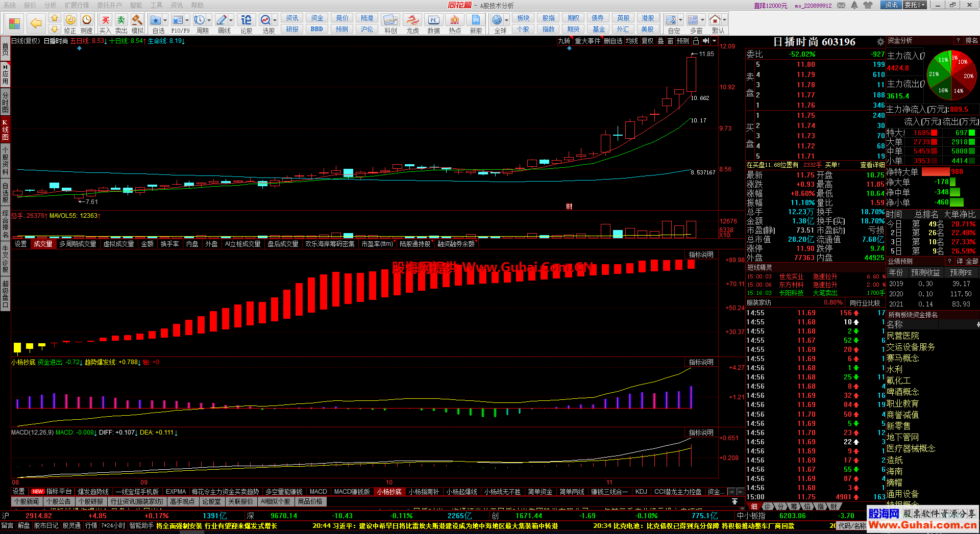Screen dimensions: 980x534
Task: Click the green 卖 sell icon
Action: (x=121, y=20)
